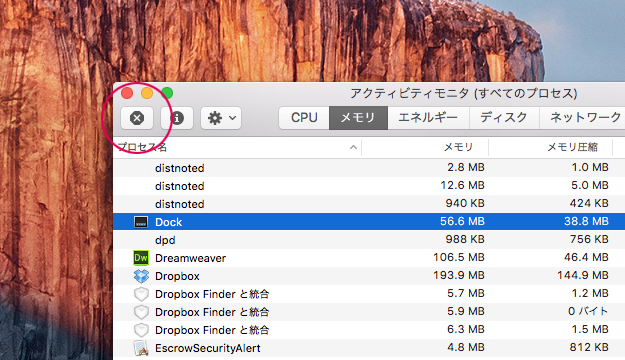Click the 812 KB compressed value
This screenshot has height=360, width=625.
click(589, 347)
